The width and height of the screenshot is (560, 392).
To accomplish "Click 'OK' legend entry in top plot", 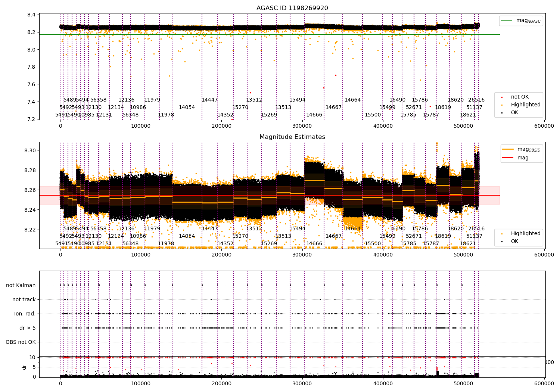I will (x=510, y=113).
